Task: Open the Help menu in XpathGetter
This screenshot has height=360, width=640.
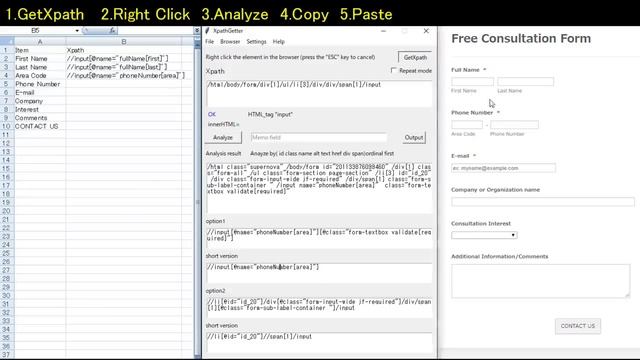Action: pos(279,42)
